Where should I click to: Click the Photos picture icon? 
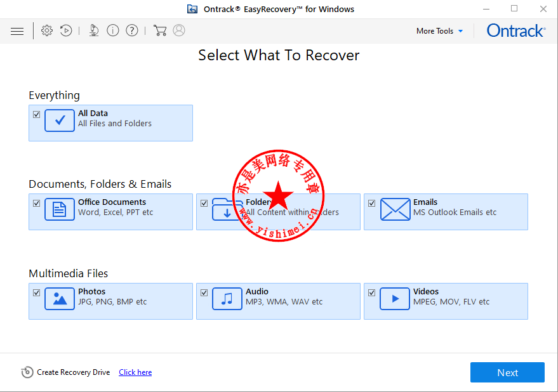(x=60, y=299)
